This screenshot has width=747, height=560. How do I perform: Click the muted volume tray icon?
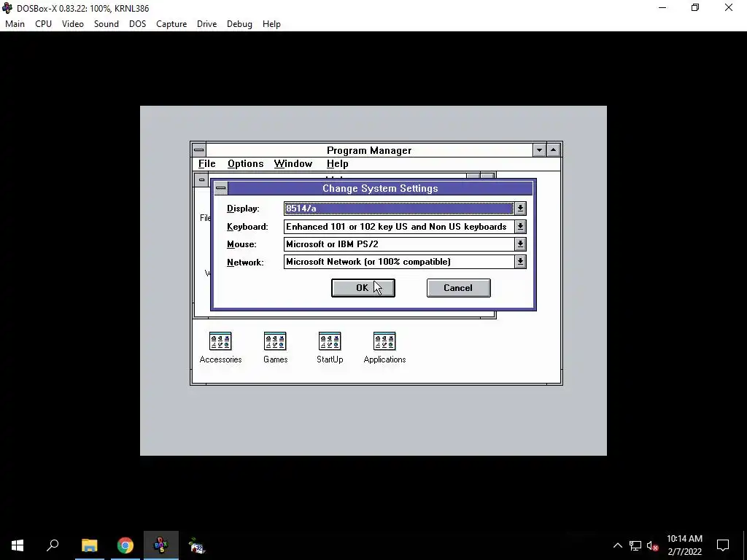point(652,545)
